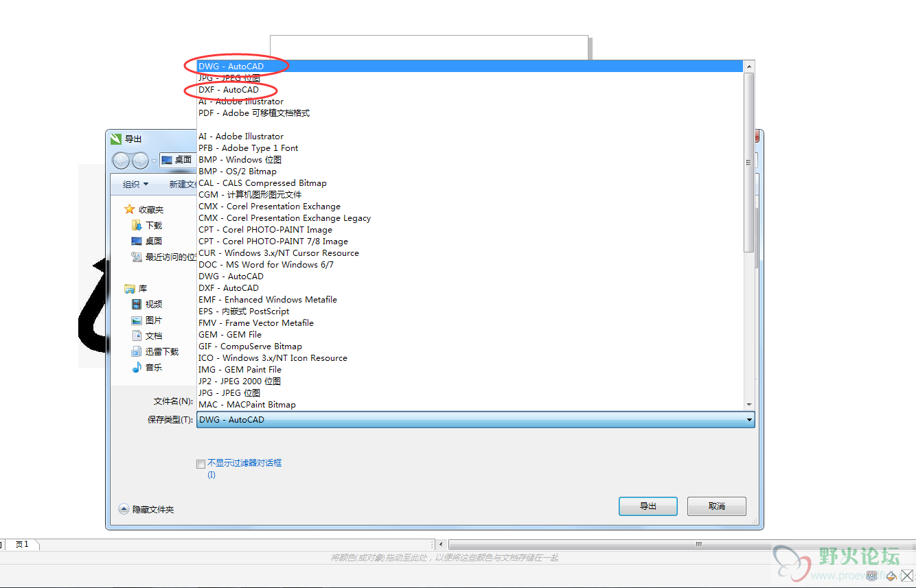Viewport: 916px width, 588px height.
Task: Select PDF - Adobe 可移植文档格式
Action: pos(470,113)
